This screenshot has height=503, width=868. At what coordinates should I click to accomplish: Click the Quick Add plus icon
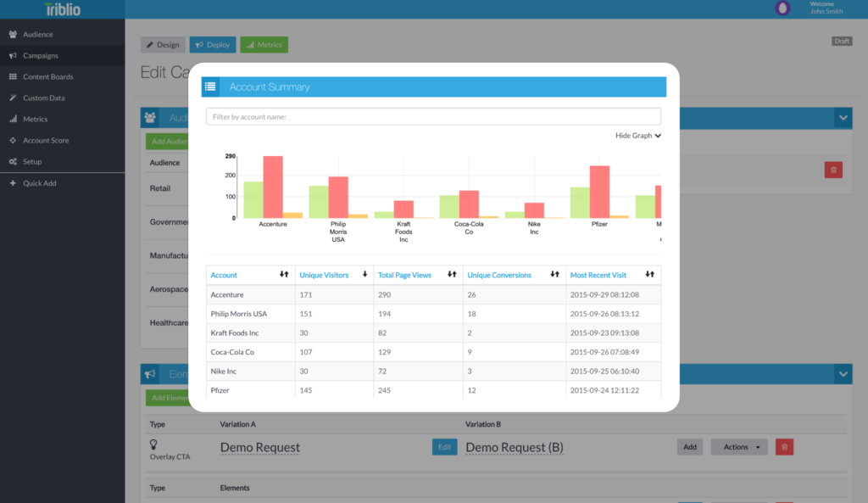pos(13,183)
